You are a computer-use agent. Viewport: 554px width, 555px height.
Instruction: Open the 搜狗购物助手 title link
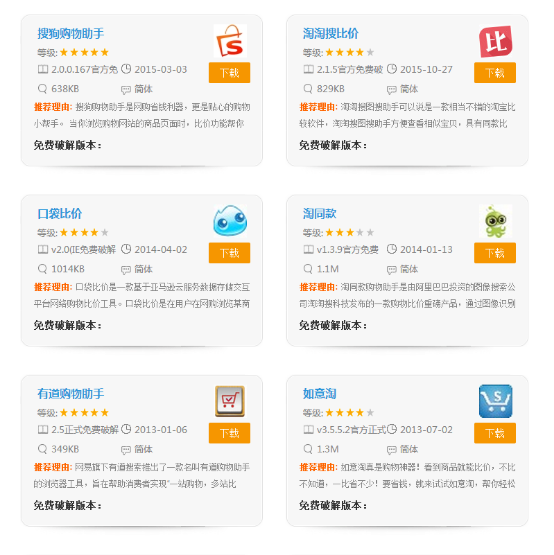[70, 34]
